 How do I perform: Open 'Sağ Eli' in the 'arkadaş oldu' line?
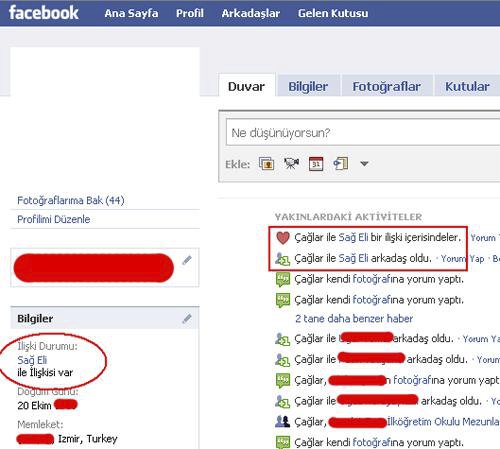tap(353, 258)
